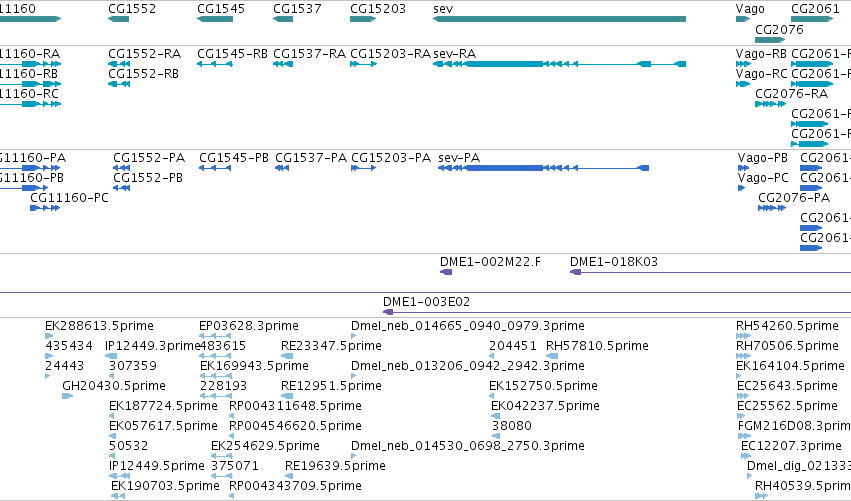Click EST EK152750.5prime
The image size is (851, 501).
tap(492, 396)
